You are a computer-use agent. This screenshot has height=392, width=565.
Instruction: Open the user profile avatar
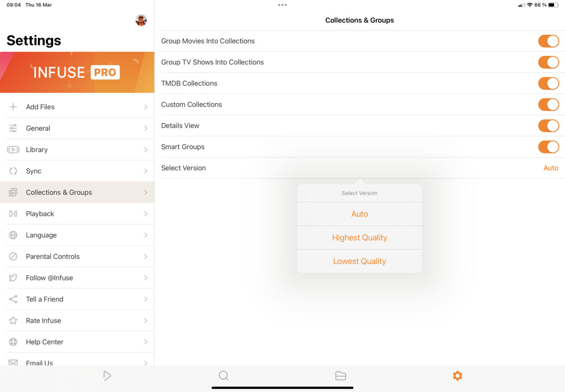coord(141,20)
